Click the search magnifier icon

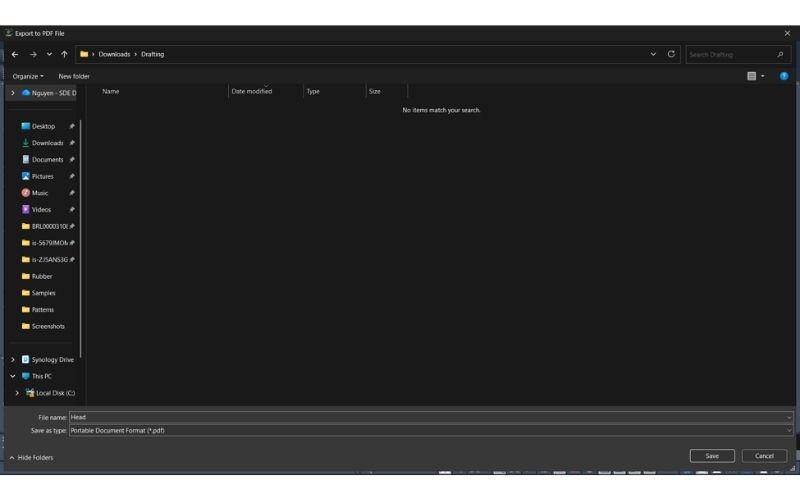click(780, 55)
